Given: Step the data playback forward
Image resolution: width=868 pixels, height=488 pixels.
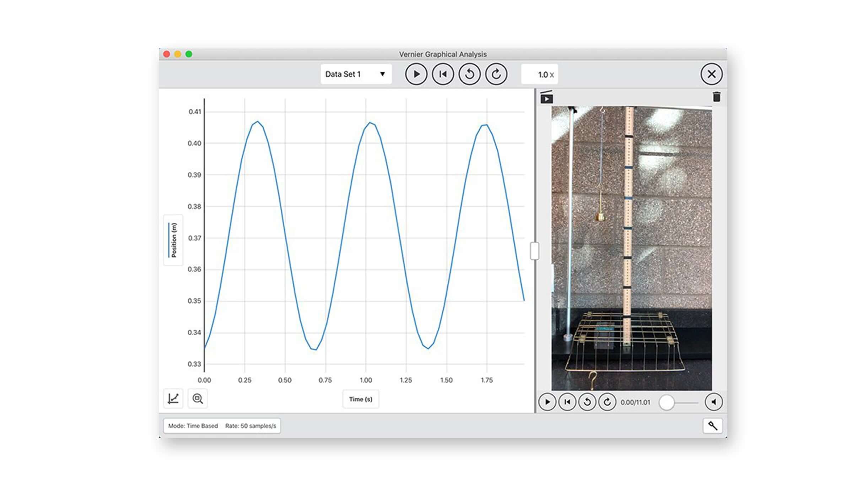Looking at the screenshot, I should click(496, 74).
